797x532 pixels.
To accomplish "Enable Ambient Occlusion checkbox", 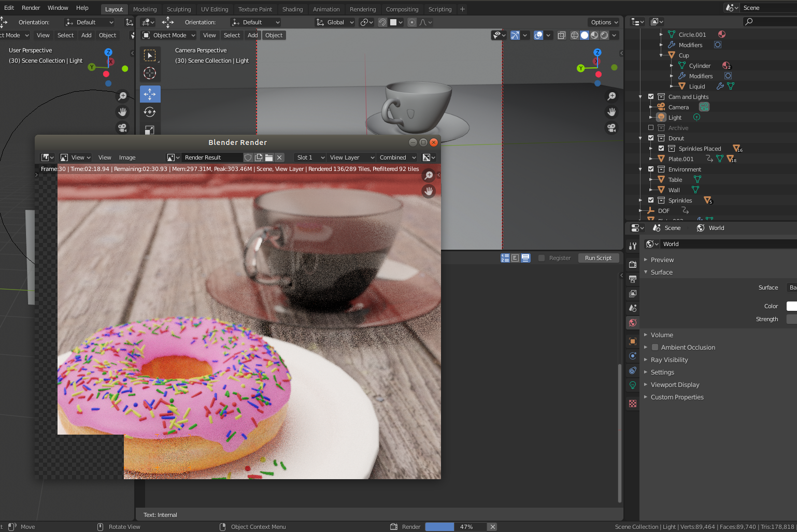I will 655,348.
